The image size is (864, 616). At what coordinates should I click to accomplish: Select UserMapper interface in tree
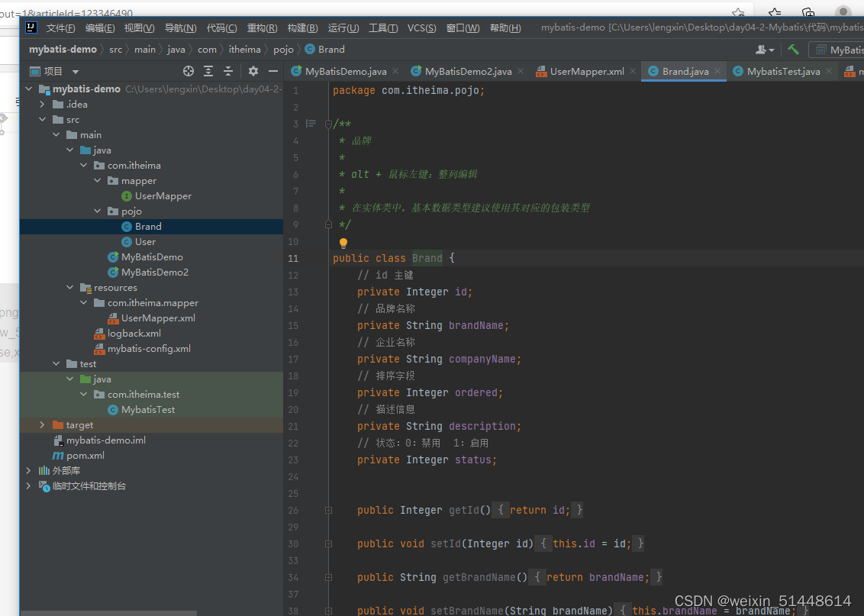156,196
